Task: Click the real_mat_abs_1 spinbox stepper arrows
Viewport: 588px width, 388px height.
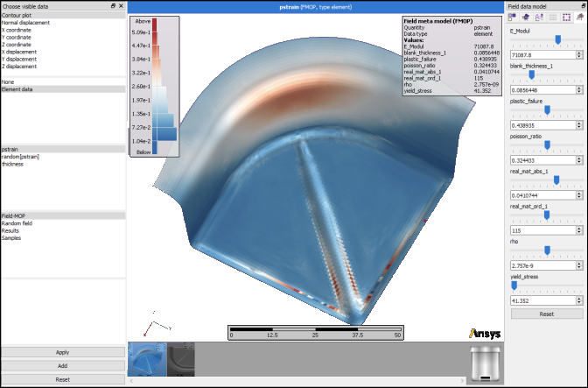Action: click(x=579, y=195)
